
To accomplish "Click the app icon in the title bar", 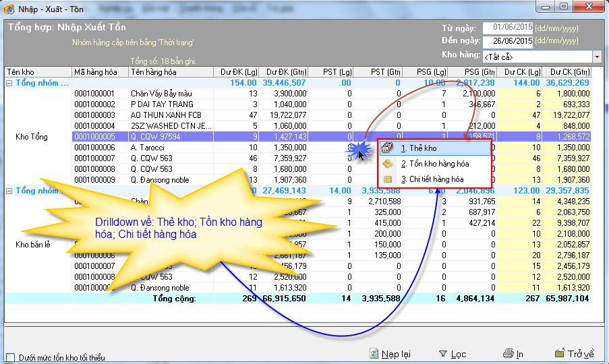I will point(9,7).
